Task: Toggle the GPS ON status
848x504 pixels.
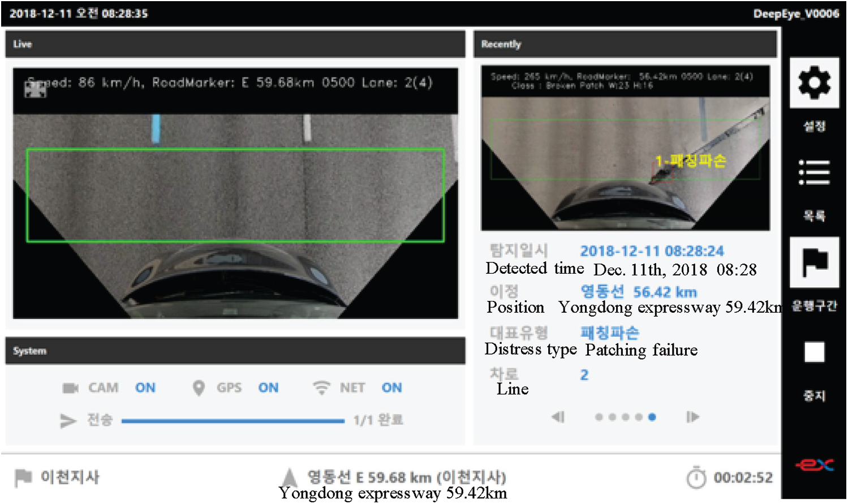Action: [268, 388]
